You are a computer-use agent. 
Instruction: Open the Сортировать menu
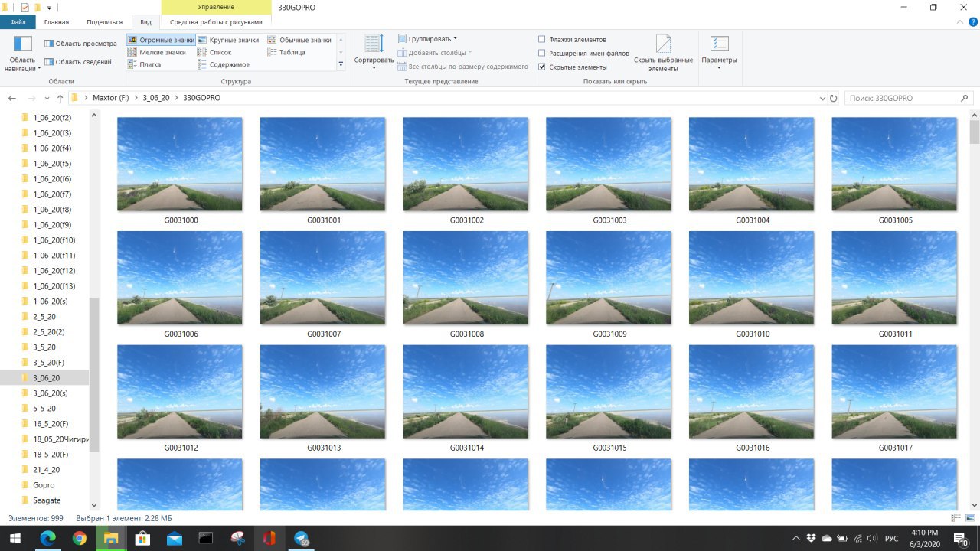374,52
